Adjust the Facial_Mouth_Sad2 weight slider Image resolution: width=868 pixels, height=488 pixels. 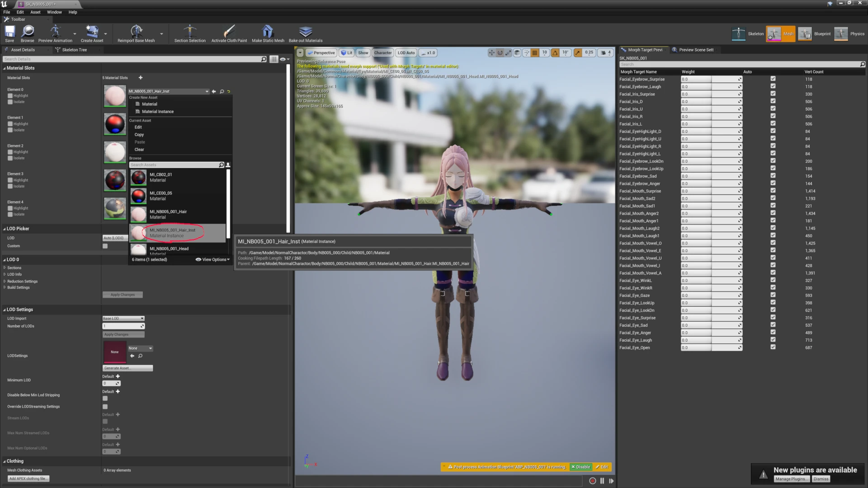tap(712, 198)
